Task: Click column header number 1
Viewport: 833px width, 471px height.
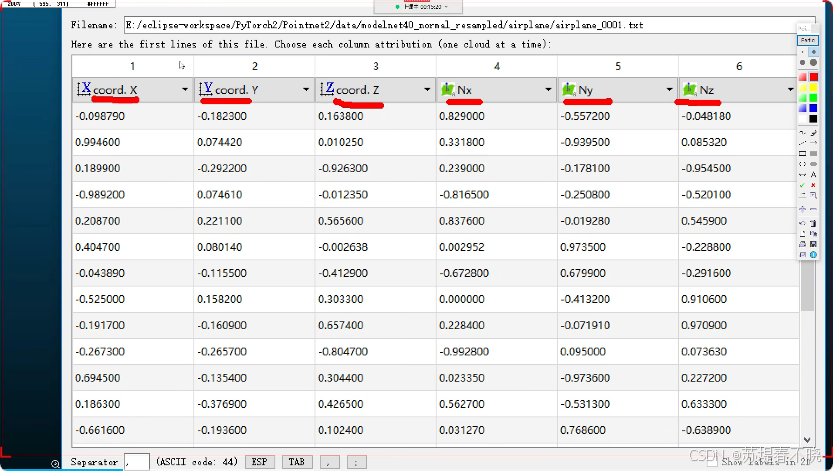Action: (132, 66)
